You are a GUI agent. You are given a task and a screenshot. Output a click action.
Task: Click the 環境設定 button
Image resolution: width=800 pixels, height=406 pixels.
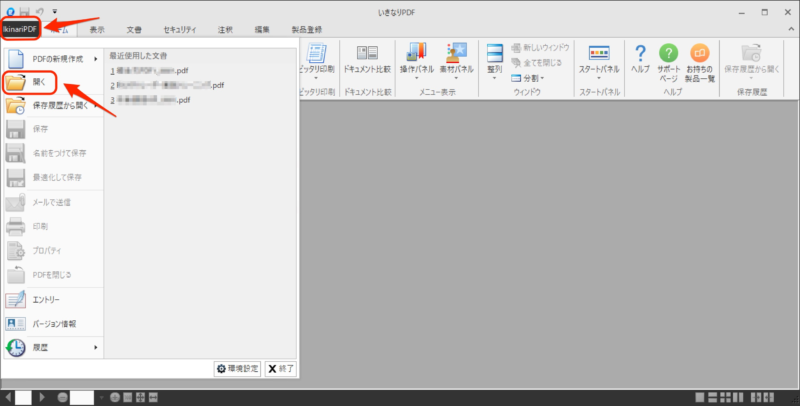(237, 369)
